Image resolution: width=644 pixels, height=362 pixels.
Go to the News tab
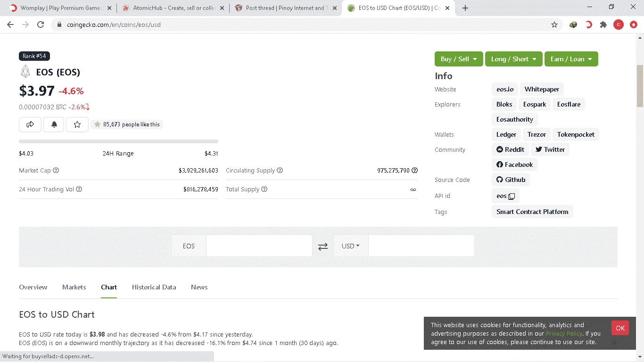coord(199,287)
